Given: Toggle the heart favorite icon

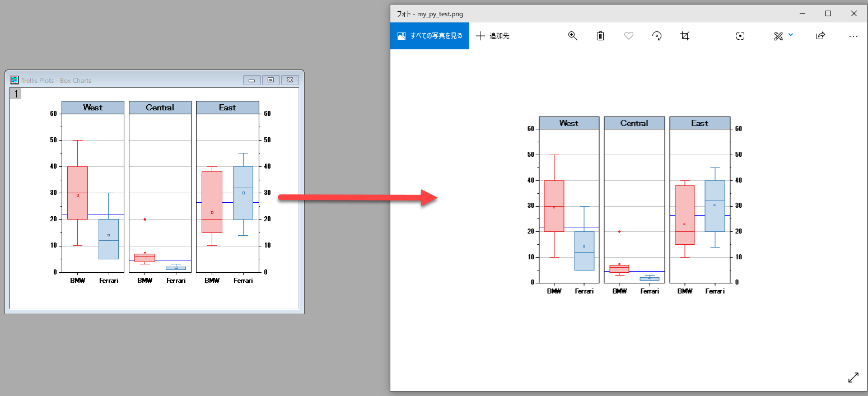Looking at the screenshot, I should [628, 36].
